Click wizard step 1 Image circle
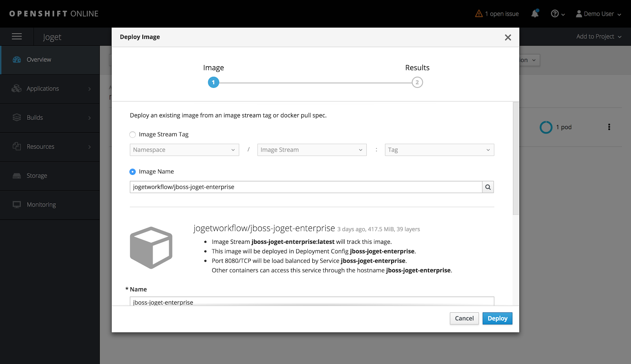The width and height of the screenshot is (631, 364). (213, 82)
